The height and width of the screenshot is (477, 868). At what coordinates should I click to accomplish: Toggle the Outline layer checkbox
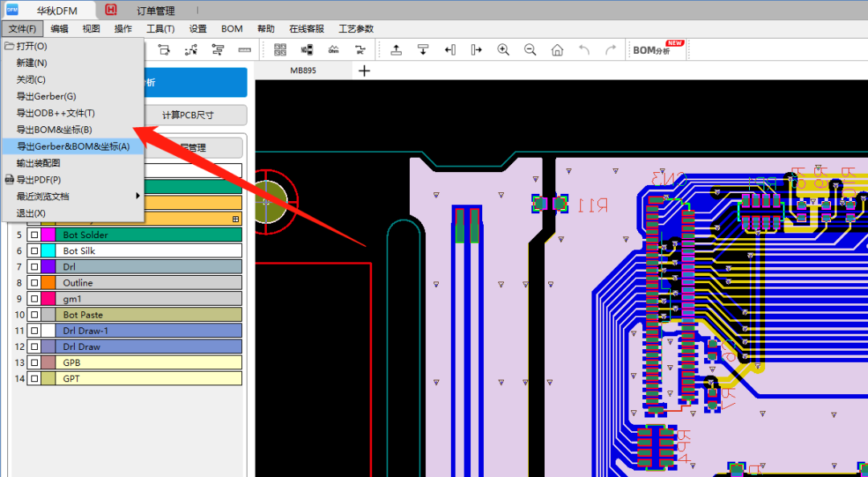(x=35, y=283)
